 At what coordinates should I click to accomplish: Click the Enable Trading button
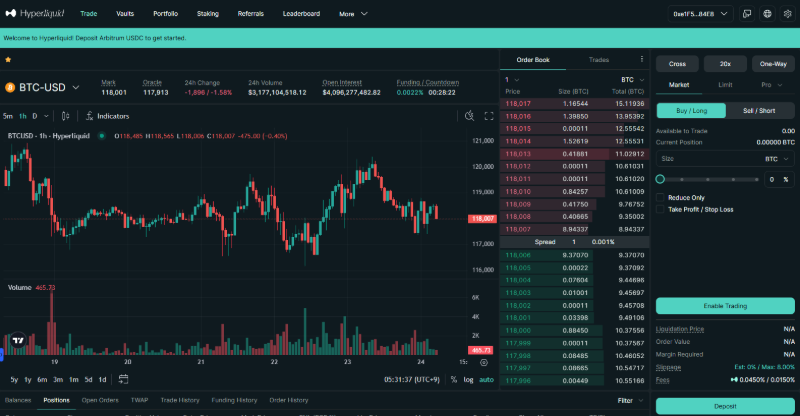(725, 306)
